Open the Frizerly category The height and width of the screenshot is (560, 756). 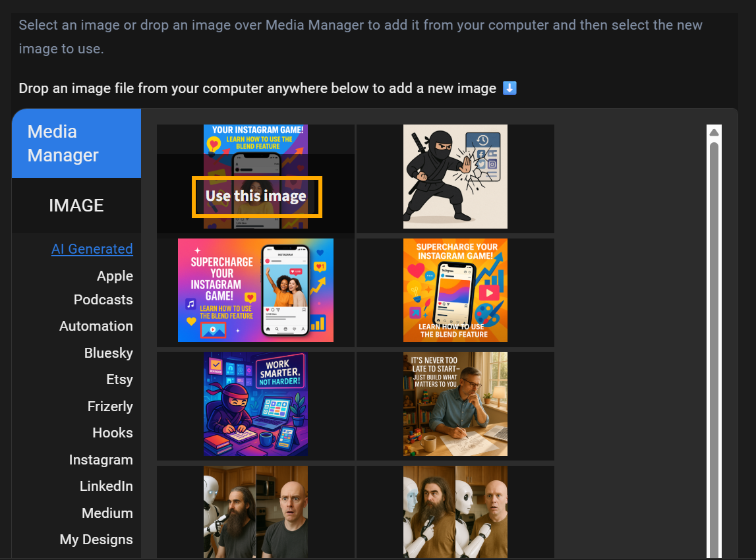pos(110,406)
